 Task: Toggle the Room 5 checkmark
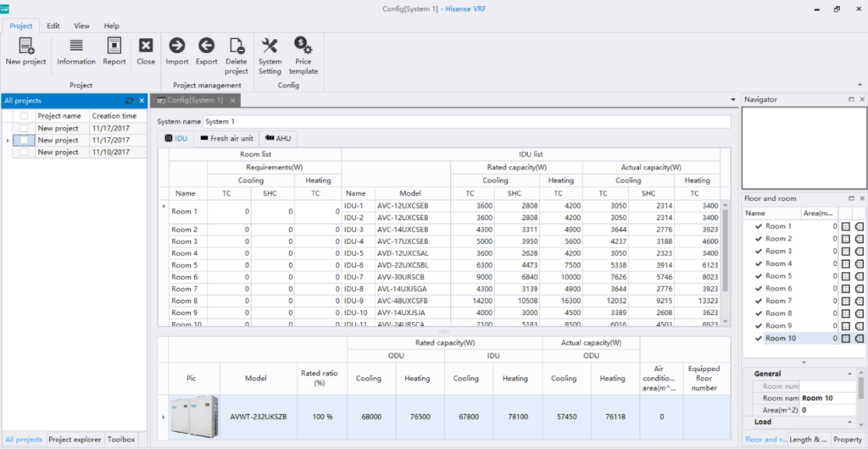(759, 276)
